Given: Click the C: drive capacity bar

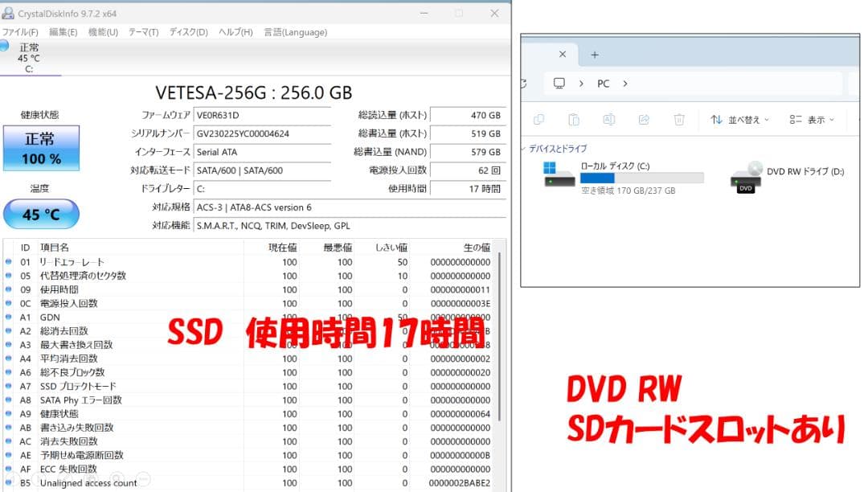Looking at the screenshot, I should click(x=643, y=178).
